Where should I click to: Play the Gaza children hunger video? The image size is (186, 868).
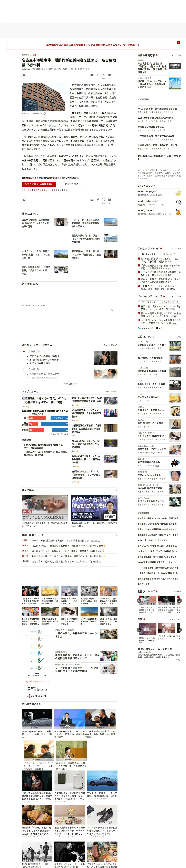coord(45,507)
